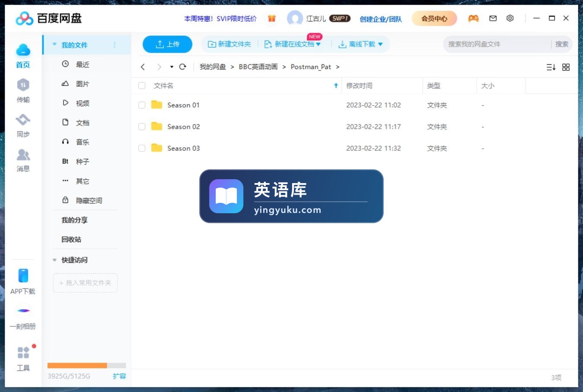Open 会员中心 button
The height and width of the screenshot is (392, 583).
[x=434, y=19]
